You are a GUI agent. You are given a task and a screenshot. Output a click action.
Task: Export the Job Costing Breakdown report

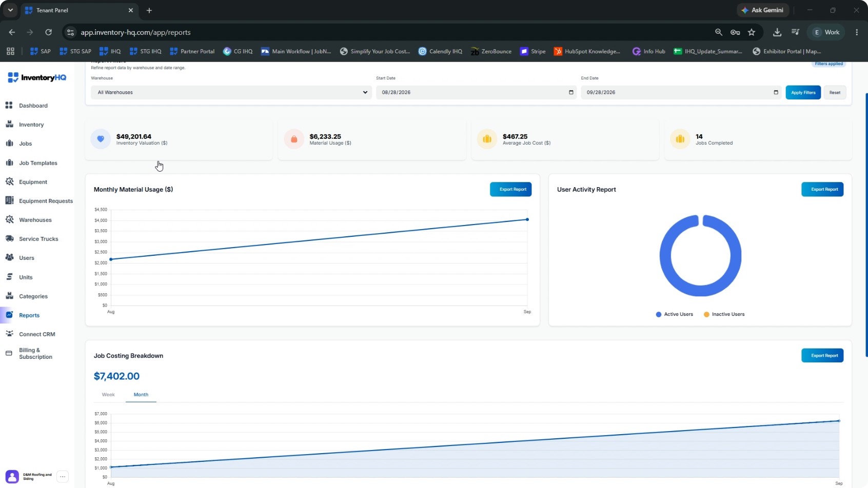[x=822, y=355]
